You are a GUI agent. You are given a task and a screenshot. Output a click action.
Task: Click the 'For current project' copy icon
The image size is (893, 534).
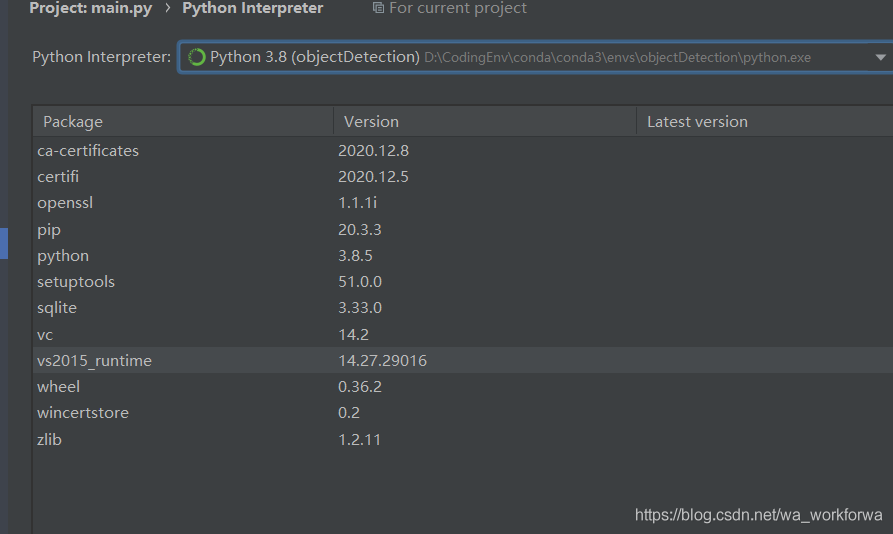pyautogui.click(x=378, y=7)
